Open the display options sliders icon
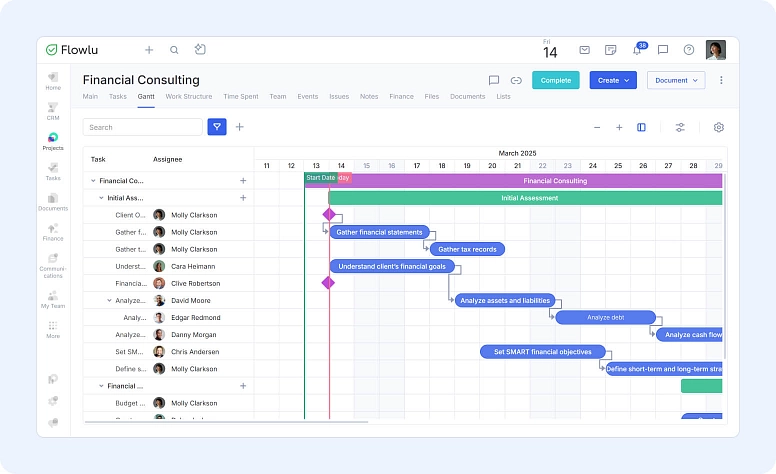The image size is (776, 474). (680, 127)
